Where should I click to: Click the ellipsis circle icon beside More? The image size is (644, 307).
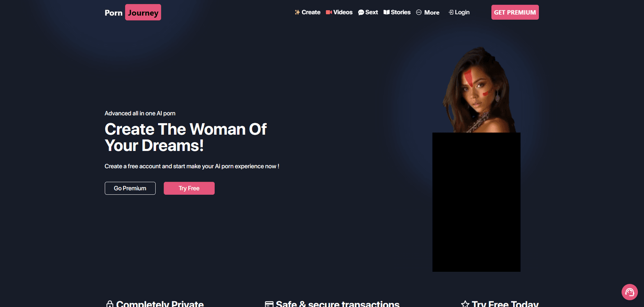pyautogui.click(x=418, y=12)
